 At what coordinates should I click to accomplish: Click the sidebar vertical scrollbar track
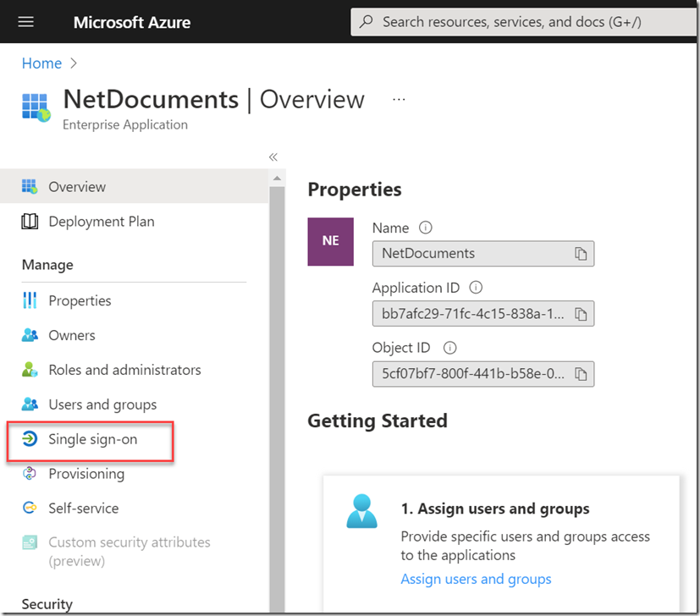pos(277,399)
